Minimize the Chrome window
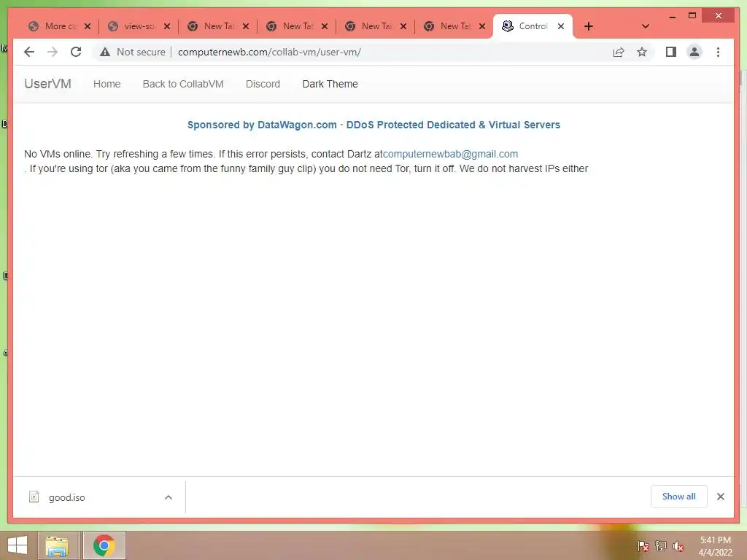 (672, 16)
